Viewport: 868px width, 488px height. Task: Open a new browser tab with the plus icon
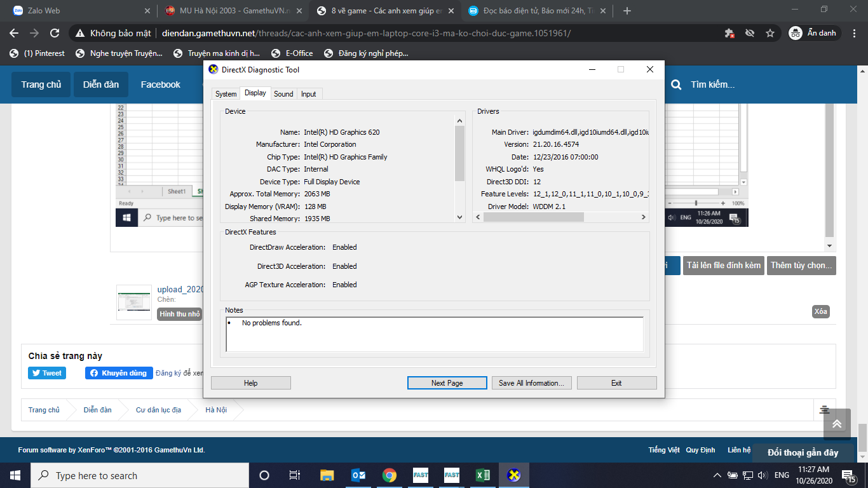627,11
